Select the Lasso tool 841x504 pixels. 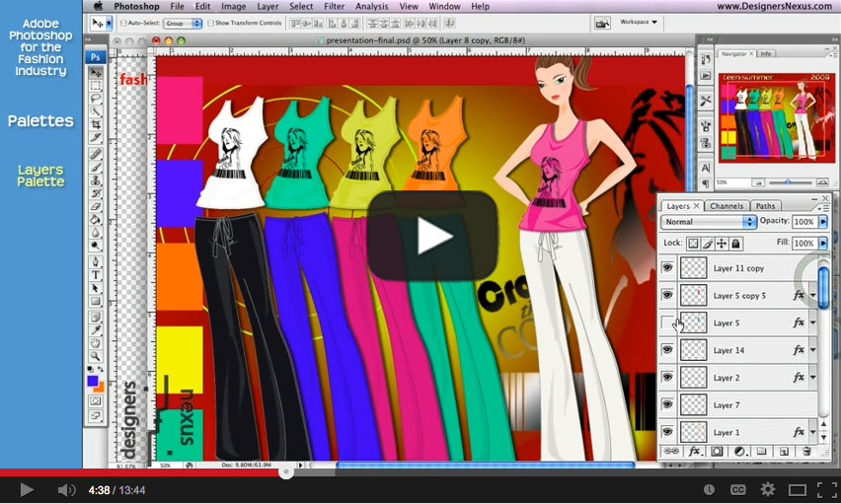point(96,99)
